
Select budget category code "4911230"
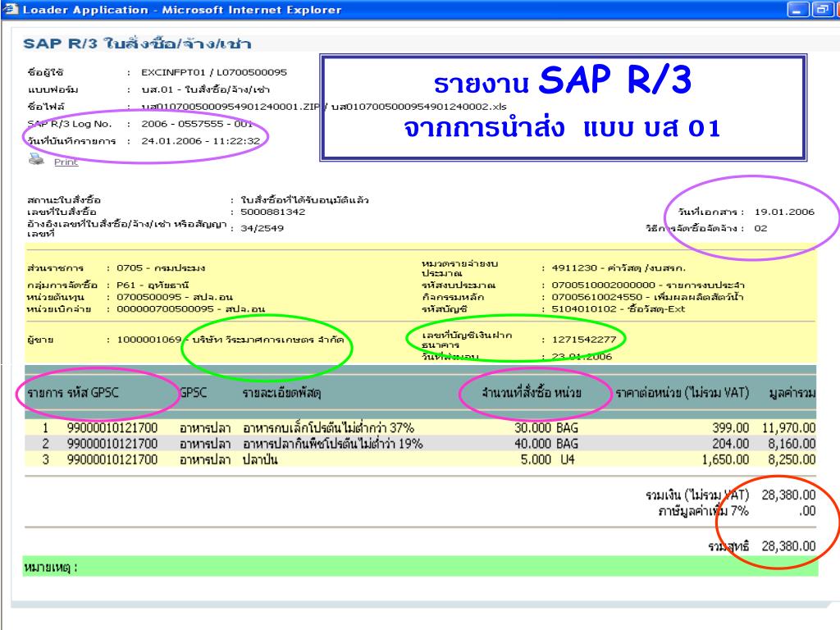tap(574, 268)
